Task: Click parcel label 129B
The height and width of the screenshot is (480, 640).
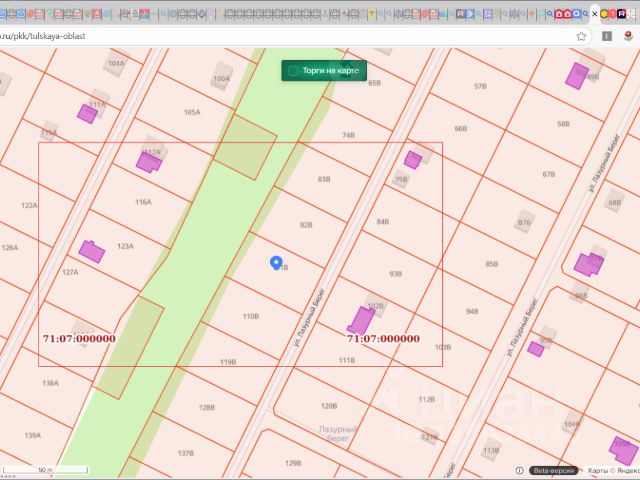Action: [293, 463]
